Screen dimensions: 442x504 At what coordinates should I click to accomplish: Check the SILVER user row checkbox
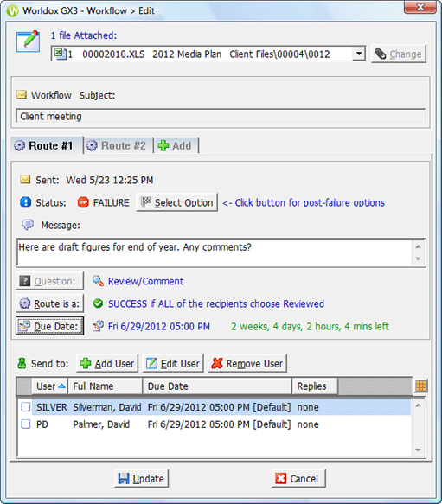click(26, 407)
